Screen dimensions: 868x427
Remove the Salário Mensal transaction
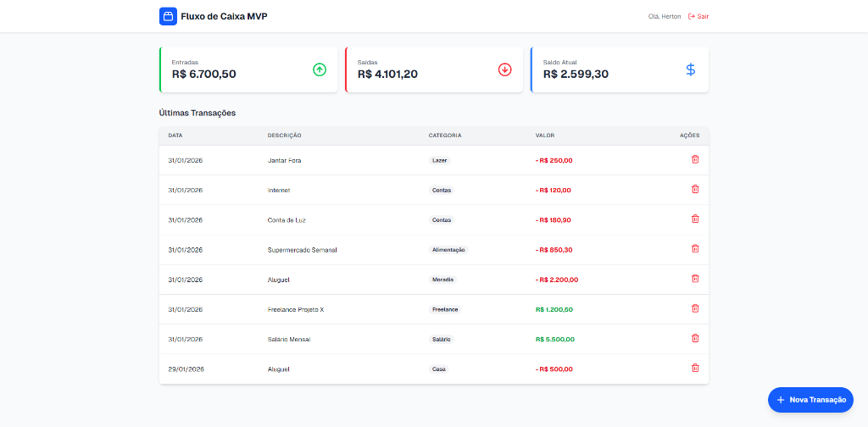pos(695,338)
